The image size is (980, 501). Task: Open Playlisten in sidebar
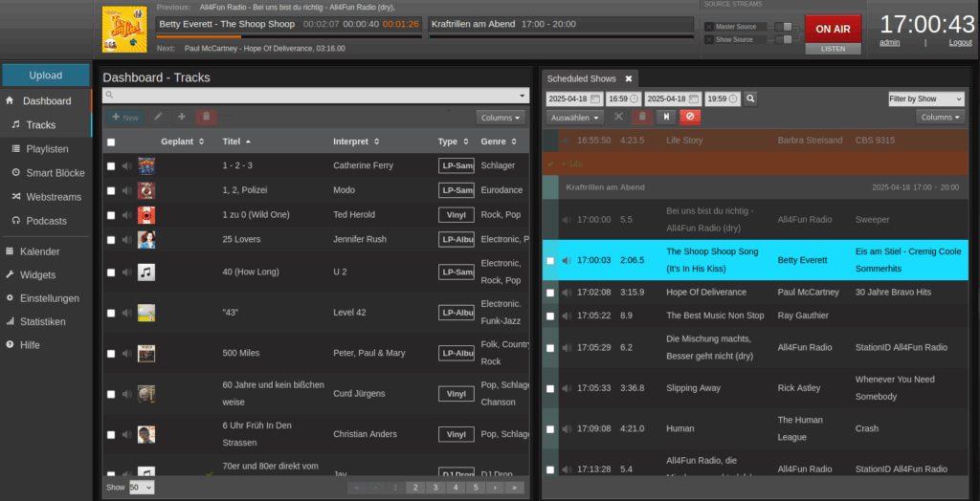click(48, 149)
